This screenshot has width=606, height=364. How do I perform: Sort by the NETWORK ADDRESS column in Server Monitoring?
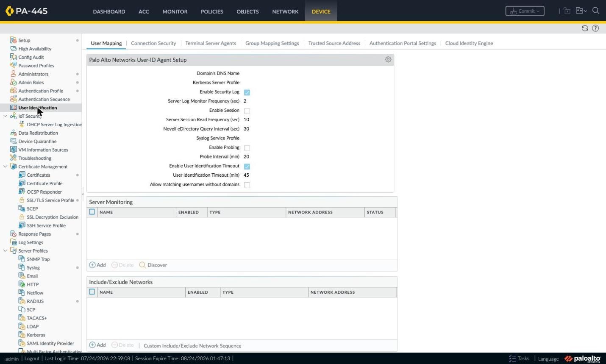click(x=325, y=212)
